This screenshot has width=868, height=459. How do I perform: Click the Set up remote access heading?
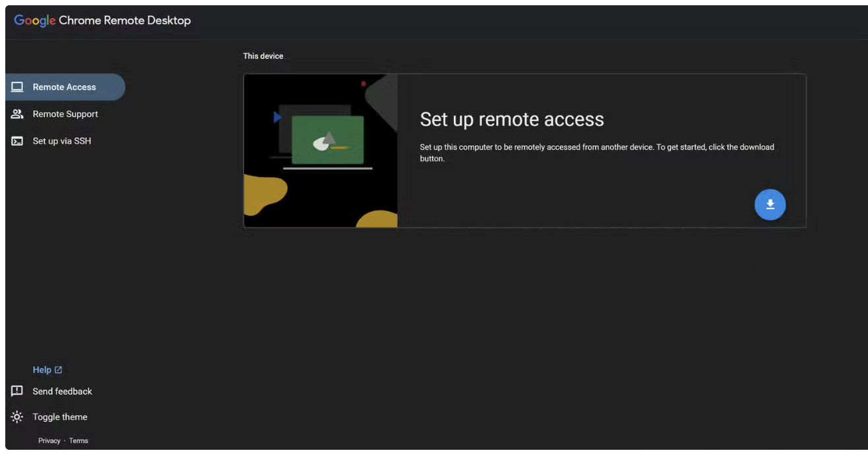[512, 119]
